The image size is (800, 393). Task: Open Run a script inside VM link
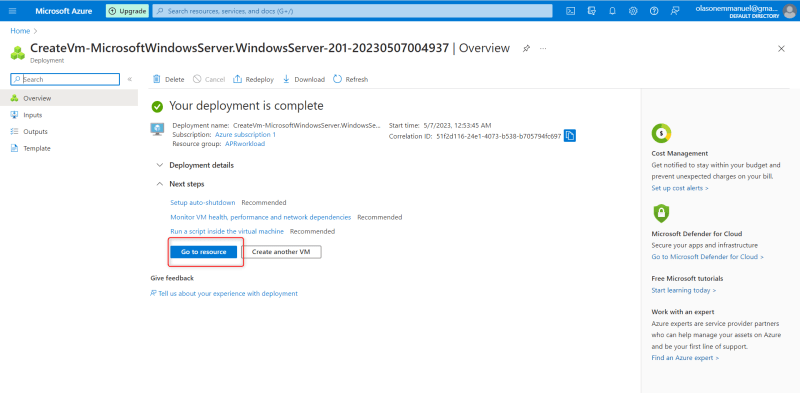point(227,231)
